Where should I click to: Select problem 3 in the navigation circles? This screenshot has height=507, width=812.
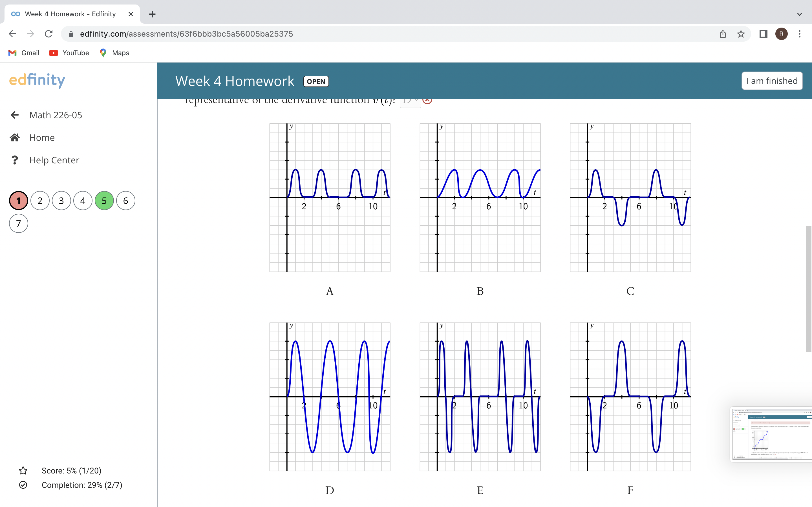tap(61, 200)
